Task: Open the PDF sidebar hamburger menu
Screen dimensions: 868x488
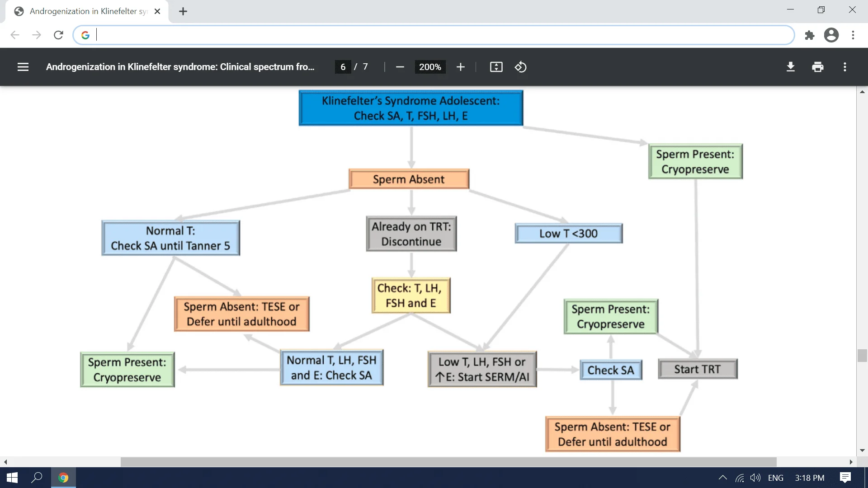Action: pyautogui.click(x=23, y=67)
